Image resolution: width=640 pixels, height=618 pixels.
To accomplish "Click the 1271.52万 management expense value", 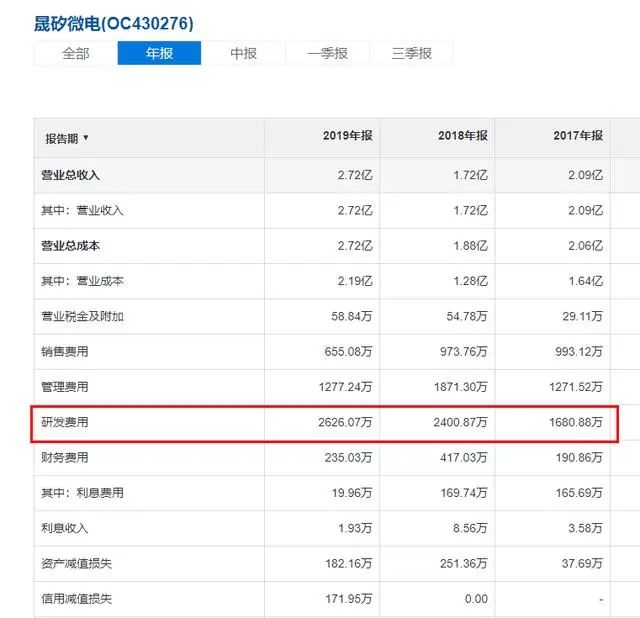I will [x=576, y=387].
